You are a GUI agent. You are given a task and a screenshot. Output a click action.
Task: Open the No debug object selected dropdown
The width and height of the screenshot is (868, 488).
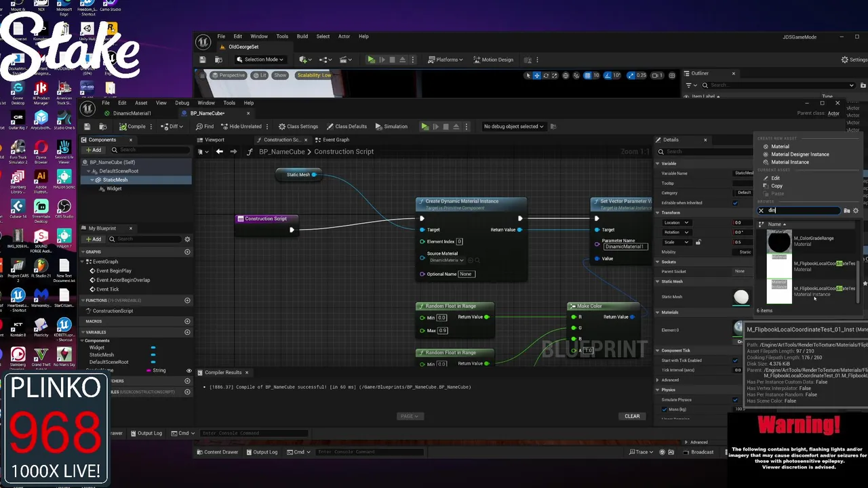point(513,126)
